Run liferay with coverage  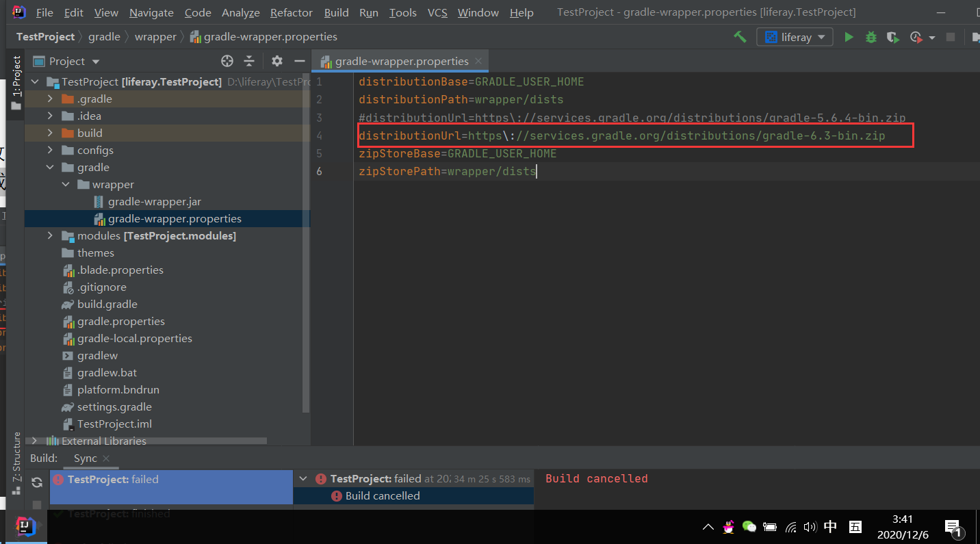(x=892, y=37)
